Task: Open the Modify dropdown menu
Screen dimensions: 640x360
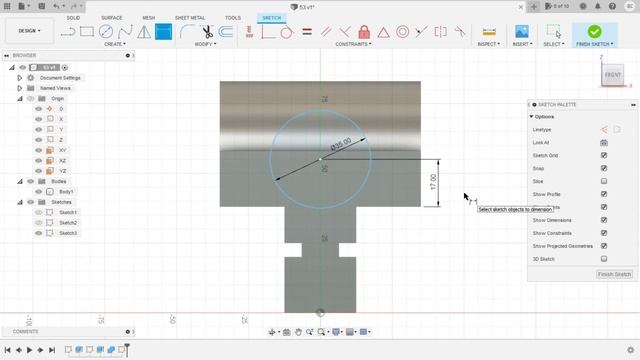Action: [205, 44]
